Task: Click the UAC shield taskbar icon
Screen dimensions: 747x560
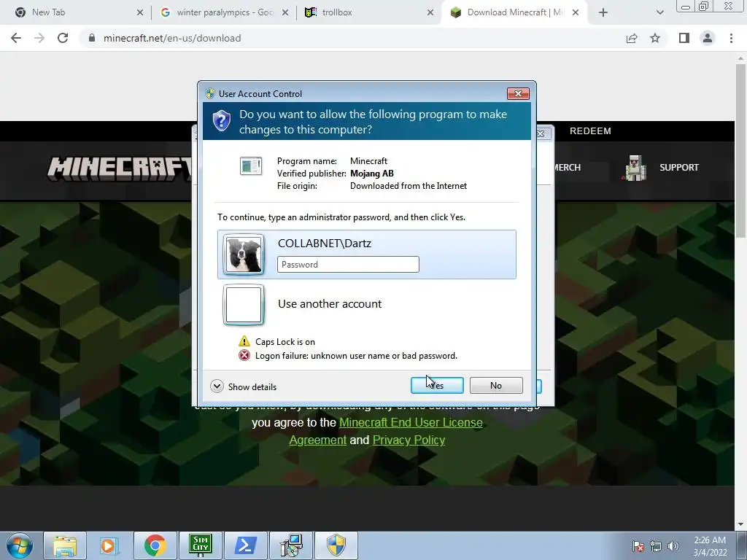Action: (336, 545)
